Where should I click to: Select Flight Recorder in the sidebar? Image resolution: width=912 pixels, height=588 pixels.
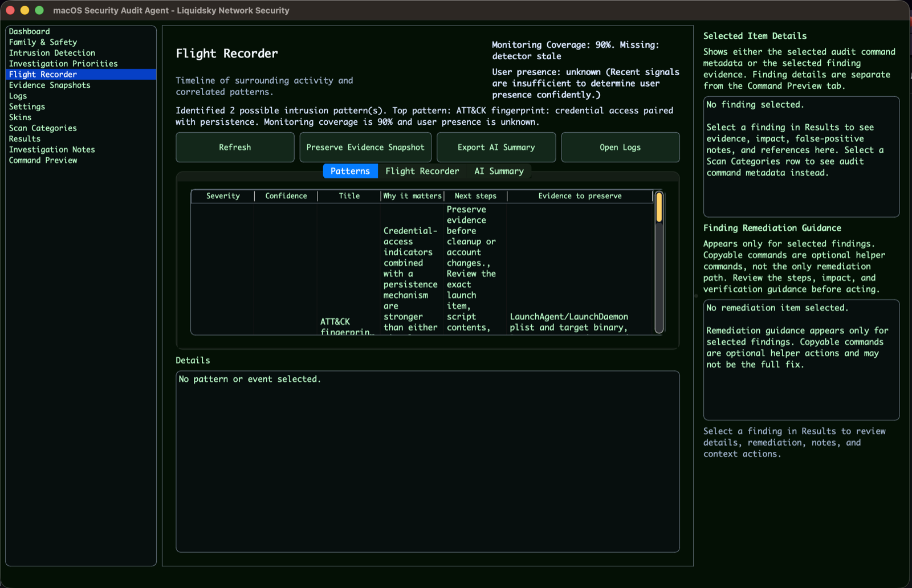pos(81,74)
